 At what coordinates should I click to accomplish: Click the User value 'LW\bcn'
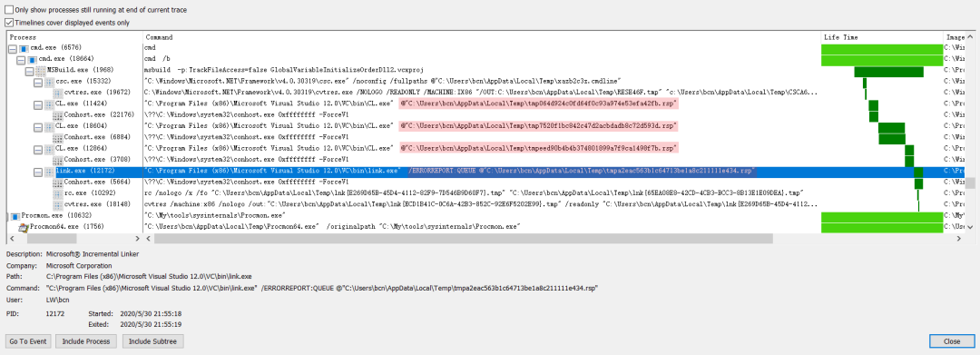[57, 300]
